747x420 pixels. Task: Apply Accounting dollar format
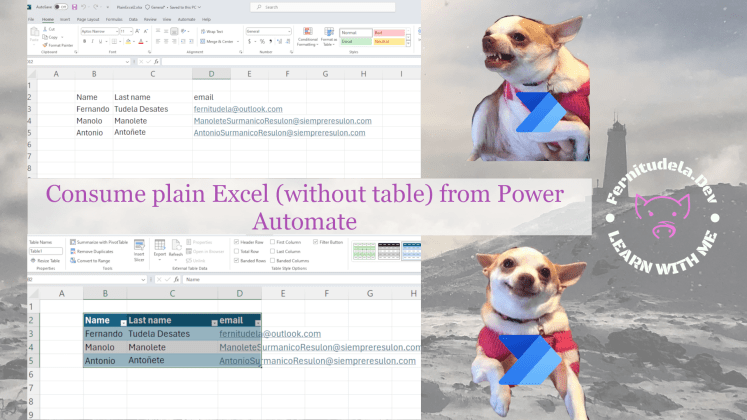[x=249, y=42]
